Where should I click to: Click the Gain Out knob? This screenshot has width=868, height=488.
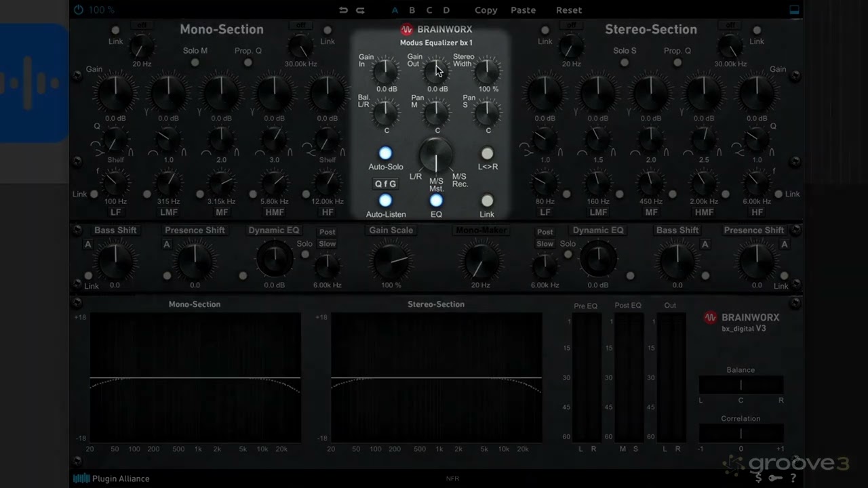(x=437, y=70)
